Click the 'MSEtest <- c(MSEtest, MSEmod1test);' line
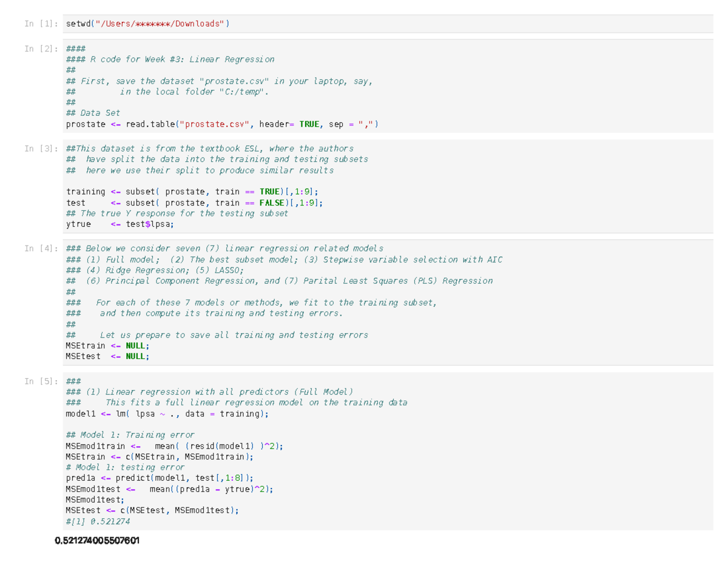Screen dimensions: 728x562 tap(152, 510)
